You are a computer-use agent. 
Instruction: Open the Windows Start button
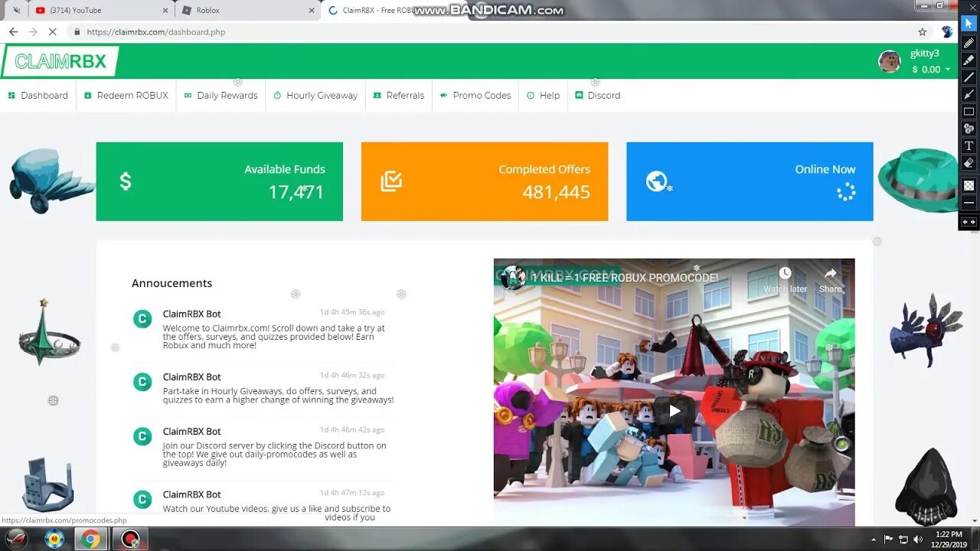(16, 539)
